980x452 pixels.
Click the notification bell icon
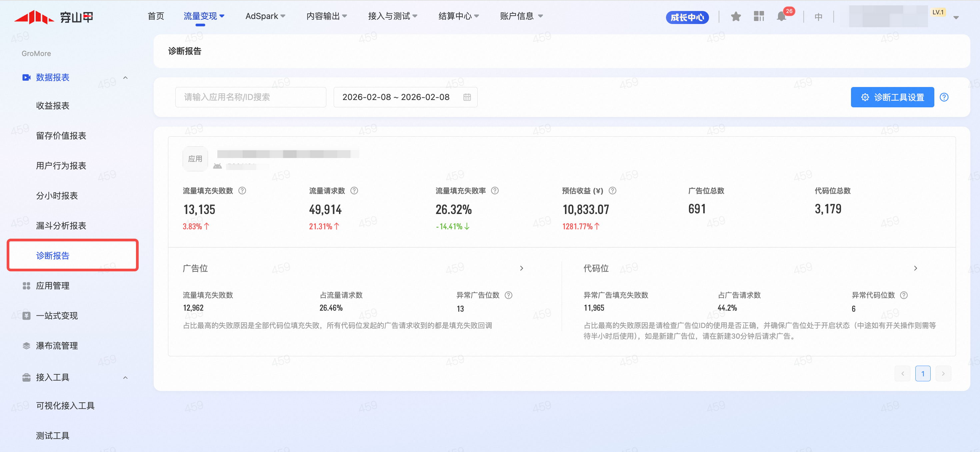click(781, 16)
